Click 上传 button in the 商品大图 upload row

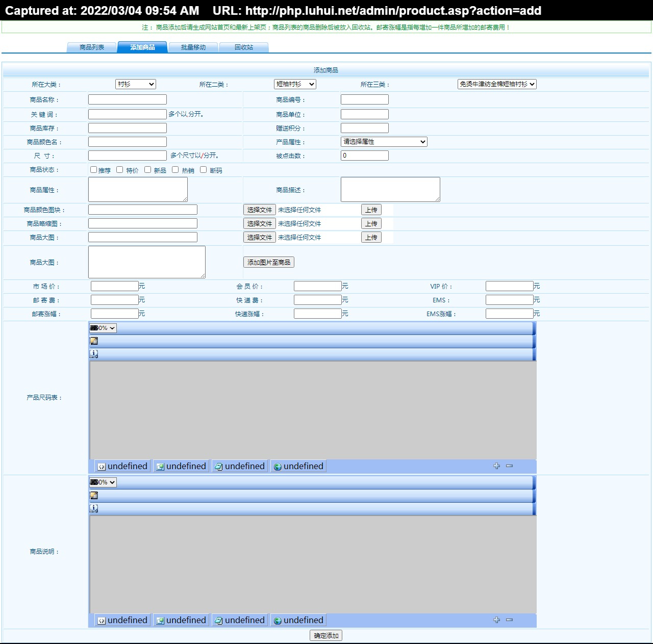[x=371, y=237]
